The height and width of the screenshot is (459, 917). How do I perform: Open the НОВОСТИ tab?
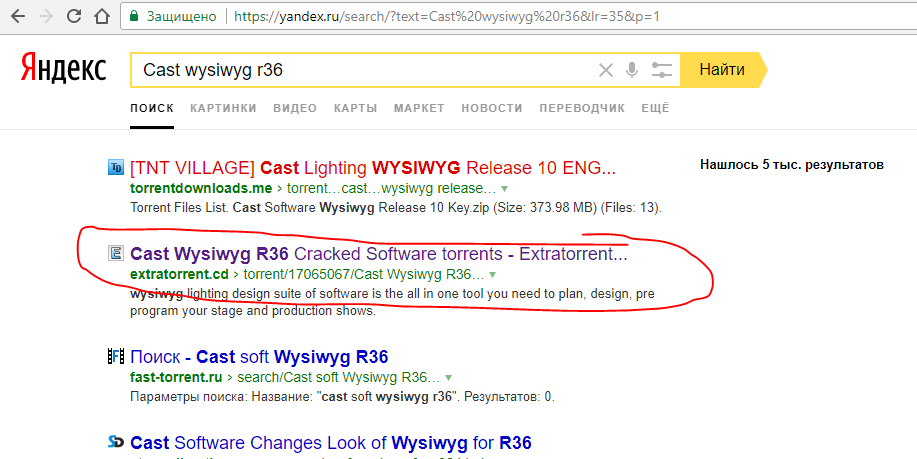point(492,108)
